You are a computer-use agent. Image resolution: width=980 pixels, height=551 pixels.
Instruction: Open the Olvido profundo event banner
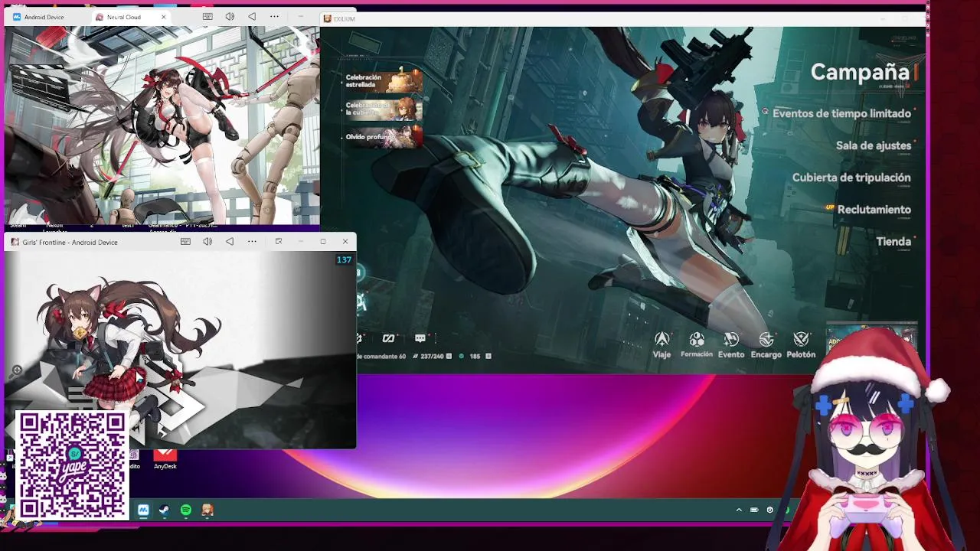pyautogui.click(x=383, y=136)
